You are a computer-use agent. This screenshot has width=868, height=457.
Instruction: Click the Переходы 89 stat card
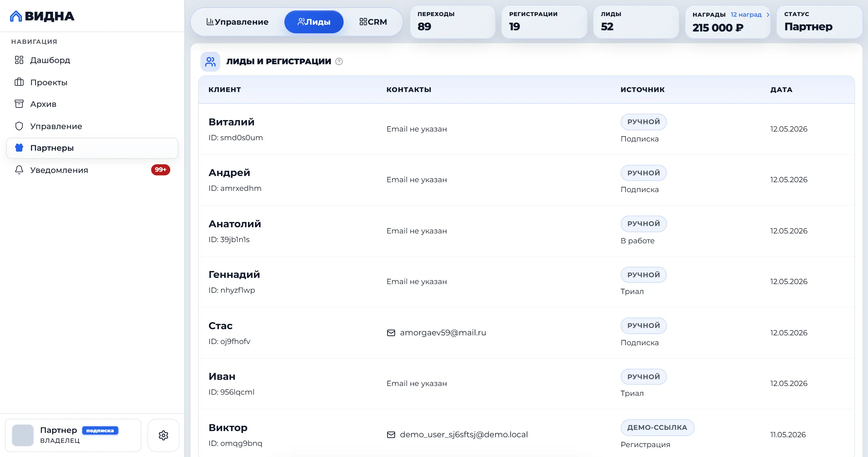tap(453, 22)
